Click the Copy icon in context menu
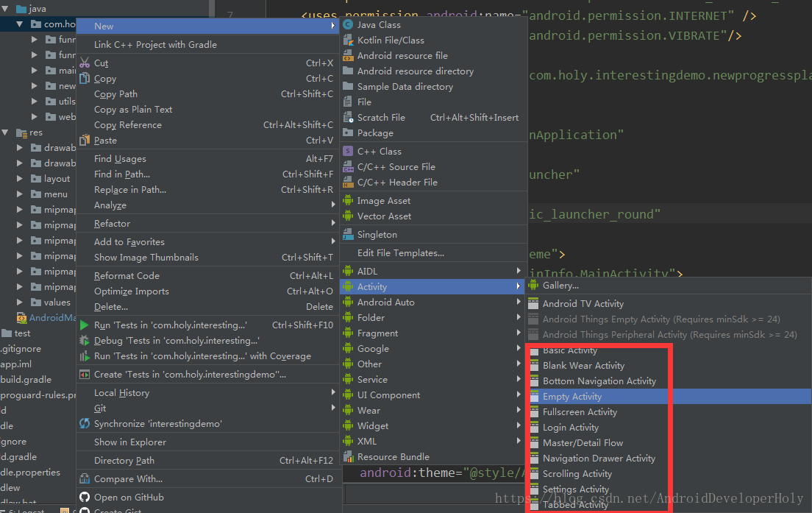Image resolution: width=812 pixels, height=513 pixels. tap(85, 78)
